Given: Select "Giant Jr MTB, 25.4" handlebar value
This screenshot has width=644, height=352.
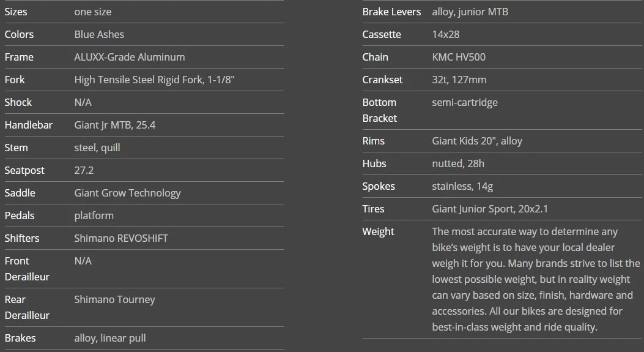Looking at the screenshot, I should (x=114, y=125).
